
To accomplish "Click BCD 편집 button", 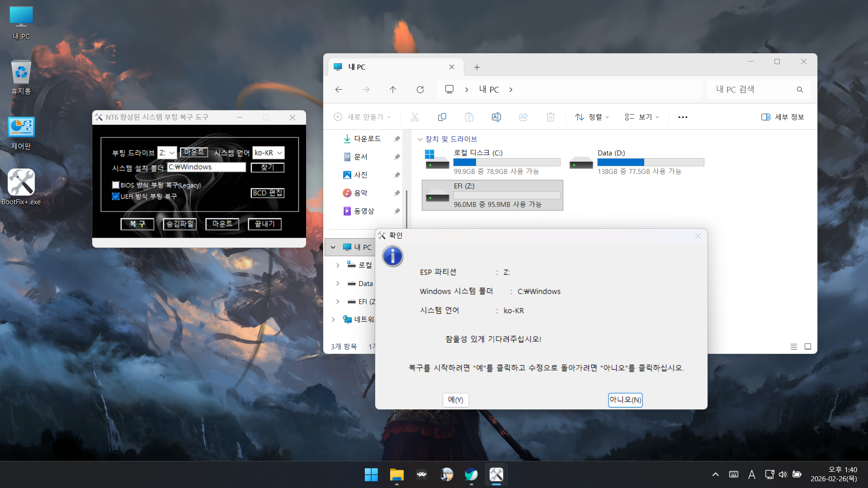I will (x=268, y=193).
